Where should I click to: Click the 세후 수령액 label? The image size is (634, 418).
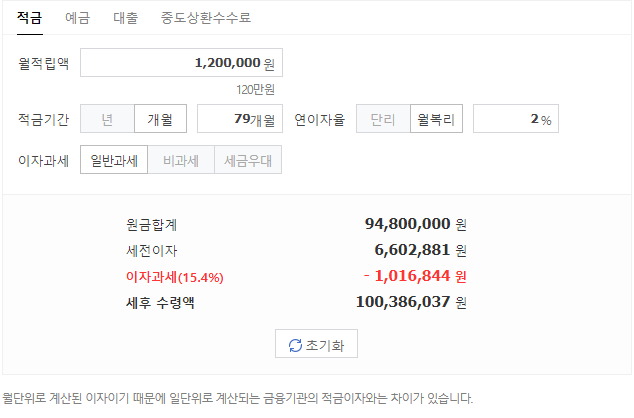(x=160, y=302)
